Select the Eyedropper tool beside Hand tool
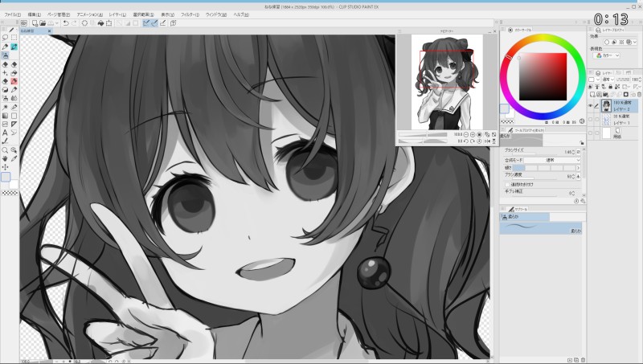Viewport: 643px width, 364px height. (14, 158)
